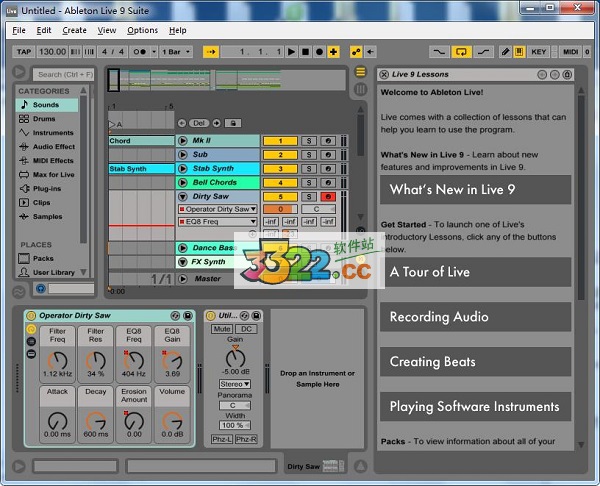Solo the Mk II track
Image resolution: width=600 pixels, height=486 pixels.
click(x=307, y=141)
